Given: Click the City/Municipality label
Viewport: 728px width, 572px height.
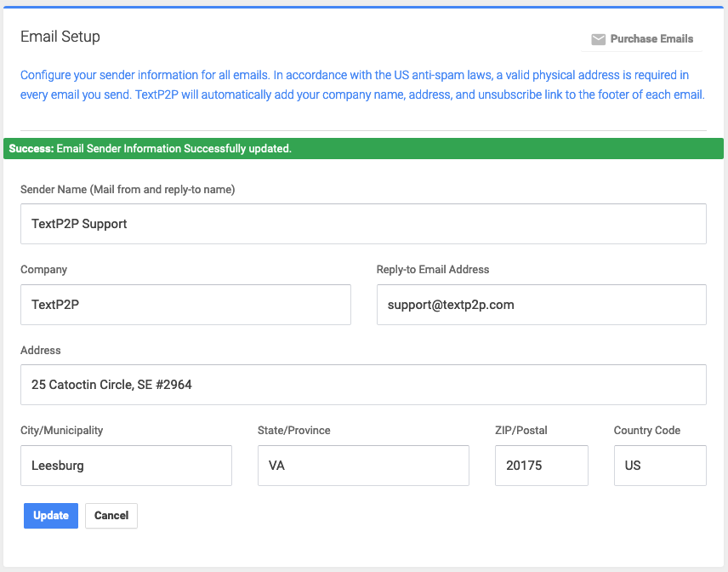Looking at the screenshot, I should tap(62, 431).
